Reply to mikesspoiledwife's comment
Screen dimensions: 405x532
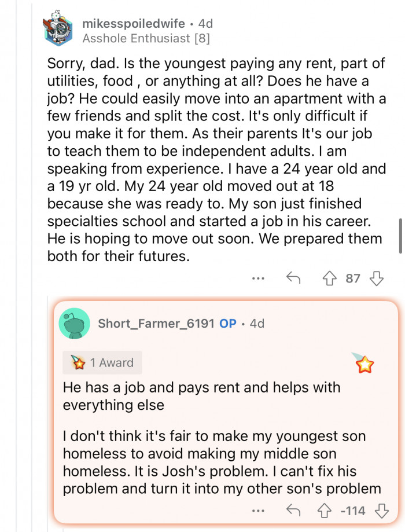point(293,278)
